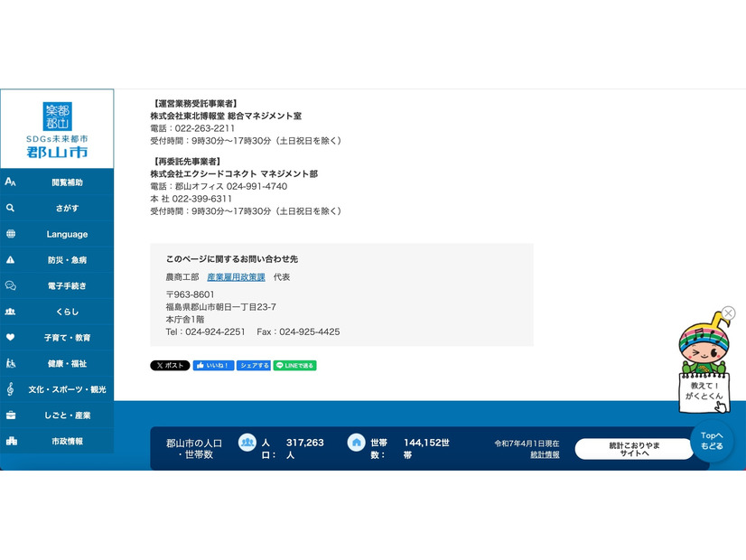The image size is (746, 560).
Task: Send page via LINEで送る button
Action: [294, 366]
